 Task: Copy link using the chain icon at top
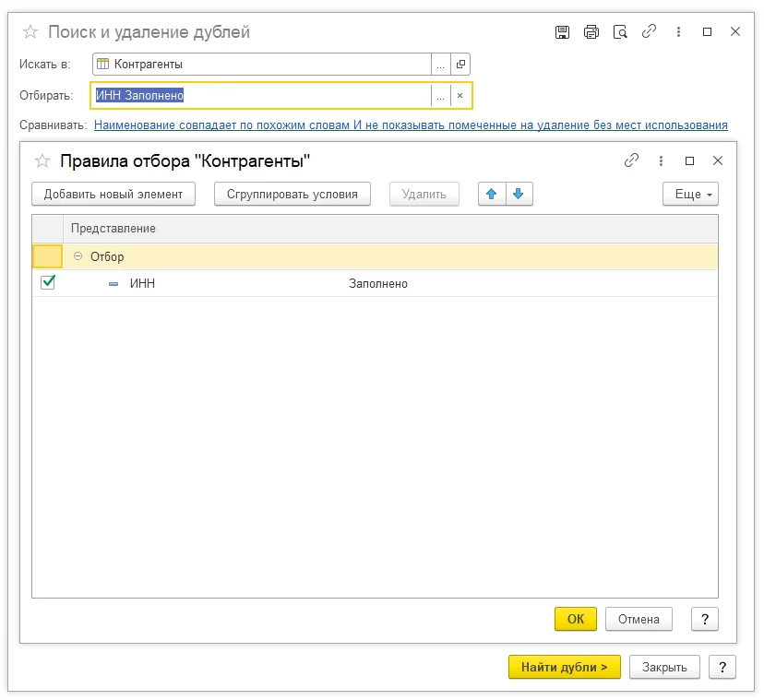(649, 31)
